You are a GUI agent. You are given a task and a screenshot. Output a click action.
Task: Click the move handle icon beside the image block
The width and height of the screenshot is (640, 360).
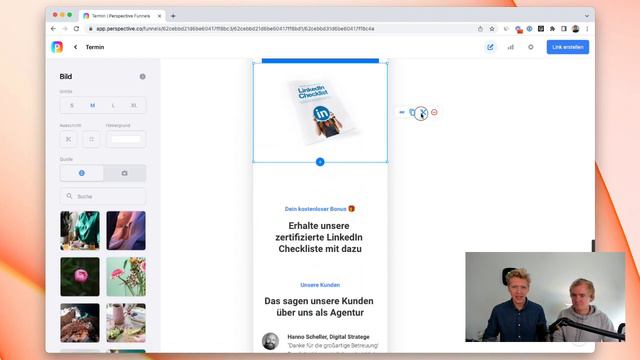tap(402, 112)
